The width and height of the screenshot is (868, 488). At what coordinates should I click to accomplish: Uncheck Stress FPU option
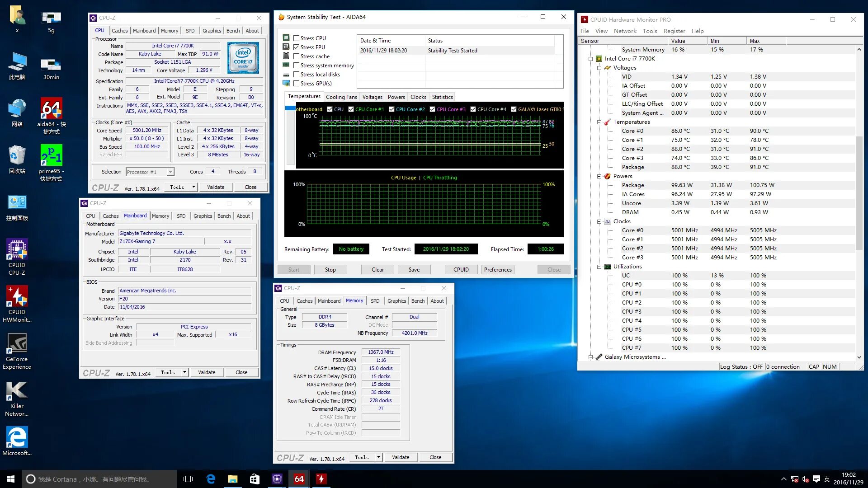(x=297, y=47)
